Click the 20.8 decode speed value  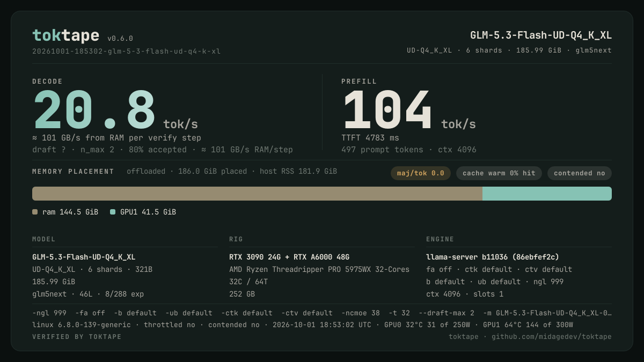[94, 110]
